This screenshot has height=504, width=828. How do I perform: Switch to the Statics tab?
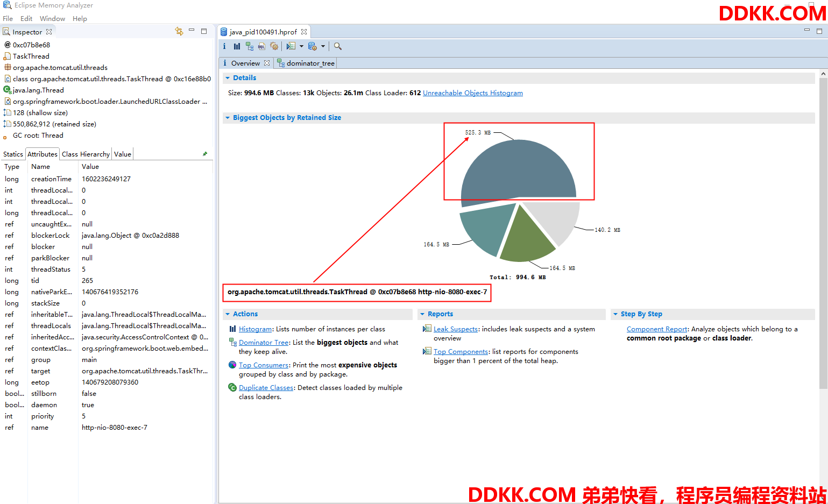pyautogui.click(x=13, y=154)
